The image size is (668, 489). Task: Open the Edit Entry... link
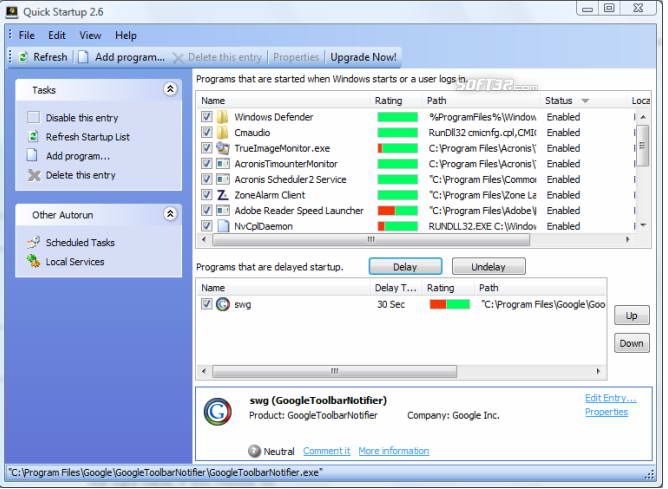(x=610, y=398)
